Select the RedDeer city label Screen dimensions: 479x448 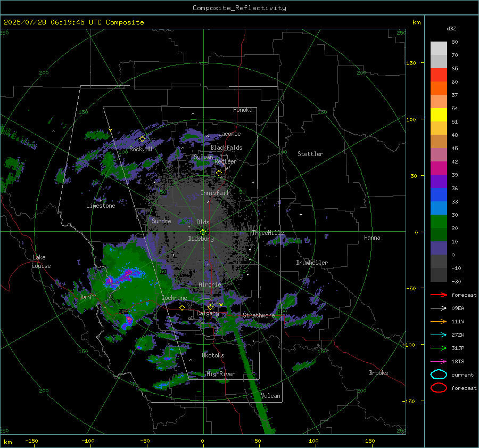click(x=226, y=161)
